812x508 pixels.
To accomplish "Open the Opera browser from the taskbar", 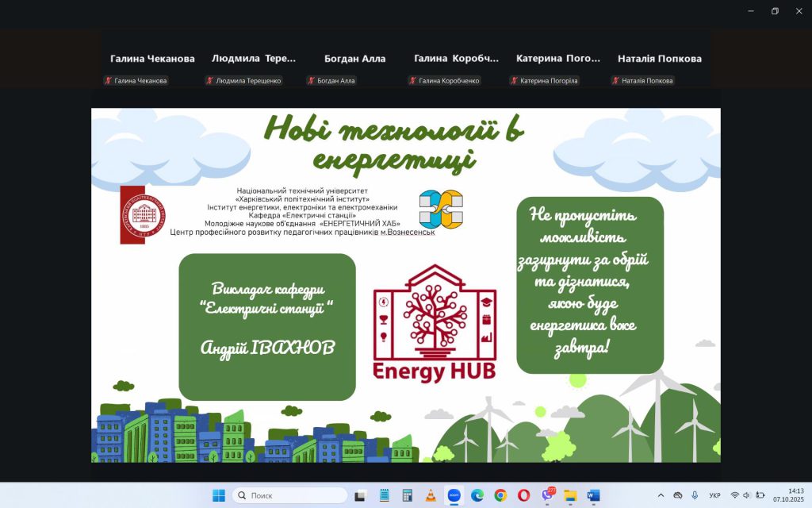I will [523, 495].
